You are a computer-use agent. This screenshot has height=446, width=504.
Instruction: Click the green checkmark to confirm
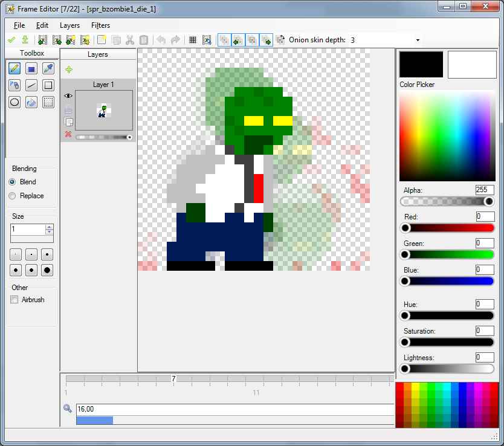[11, 40]
